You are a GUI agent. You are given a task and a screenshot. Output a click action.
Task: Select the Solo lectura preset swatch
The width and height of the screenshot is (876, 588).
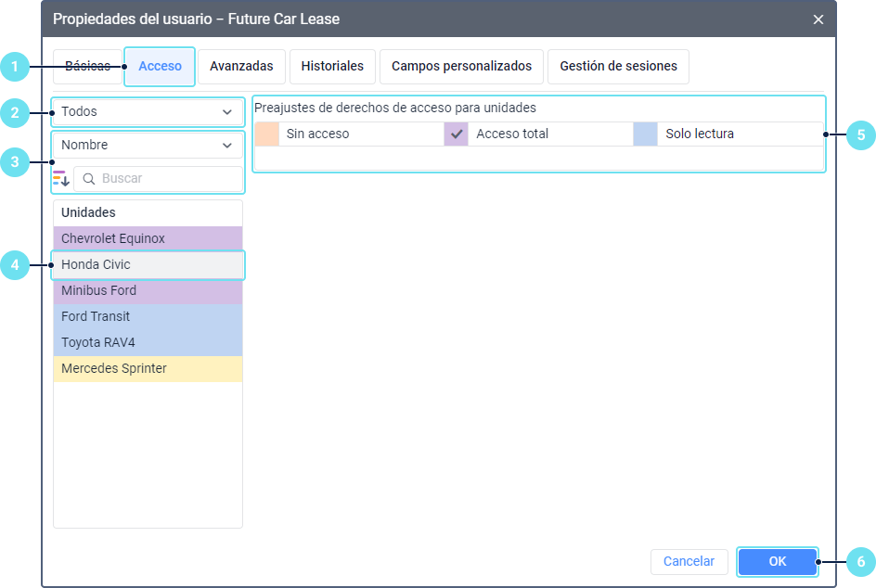point(645,134)
